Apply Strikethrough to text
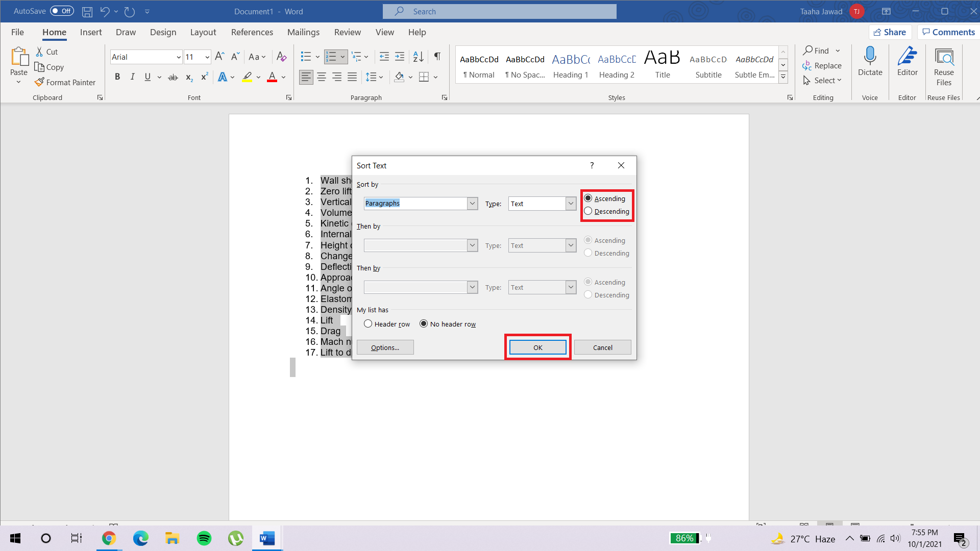 [173, 77]
